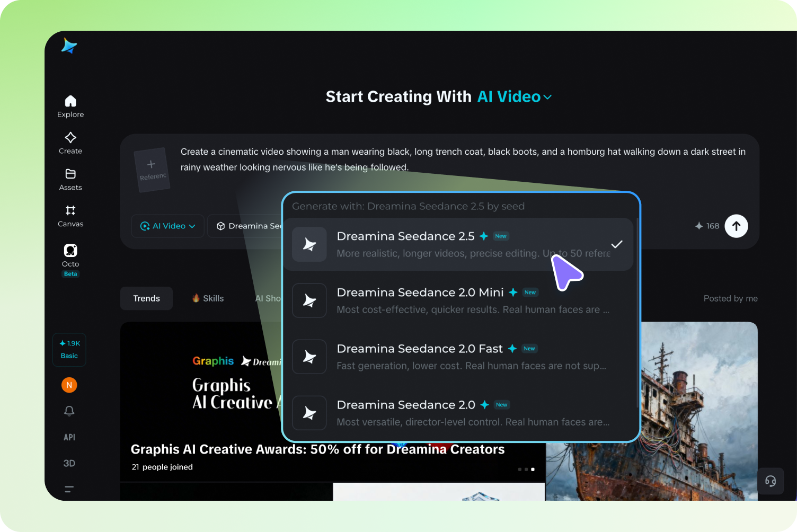The image size is (797, 532).
Task: Open the Dreamina Seedance model selector
Action: [245, 226]
